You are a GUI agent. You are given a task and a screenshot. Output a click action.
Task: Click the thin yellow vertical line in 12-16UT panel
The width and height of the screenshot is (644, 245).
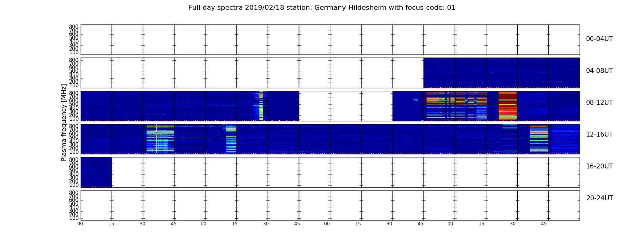tap(156, 139)
